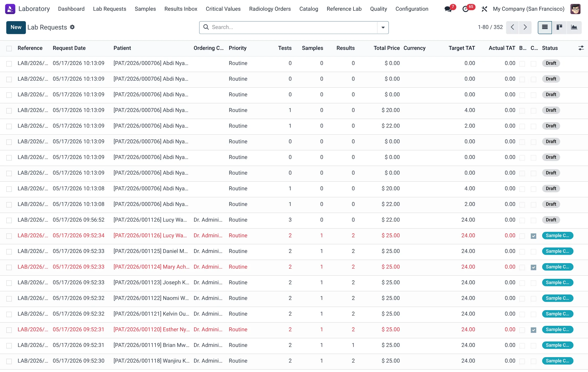
Task: Open the Radiology Orders menu
Action: pos(270,9)
